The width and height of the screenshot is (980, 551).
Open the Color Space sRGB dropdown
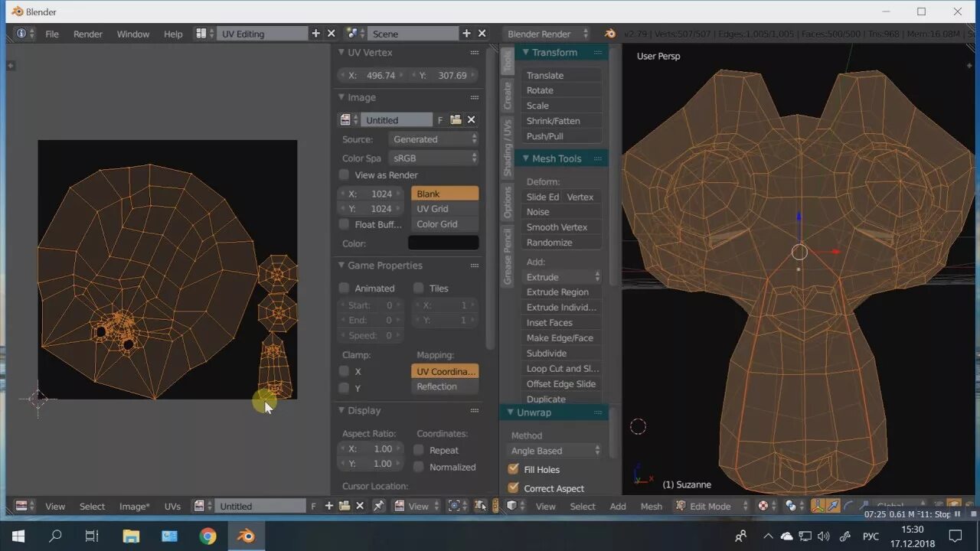pyautogui.click(x=433, y=158)
